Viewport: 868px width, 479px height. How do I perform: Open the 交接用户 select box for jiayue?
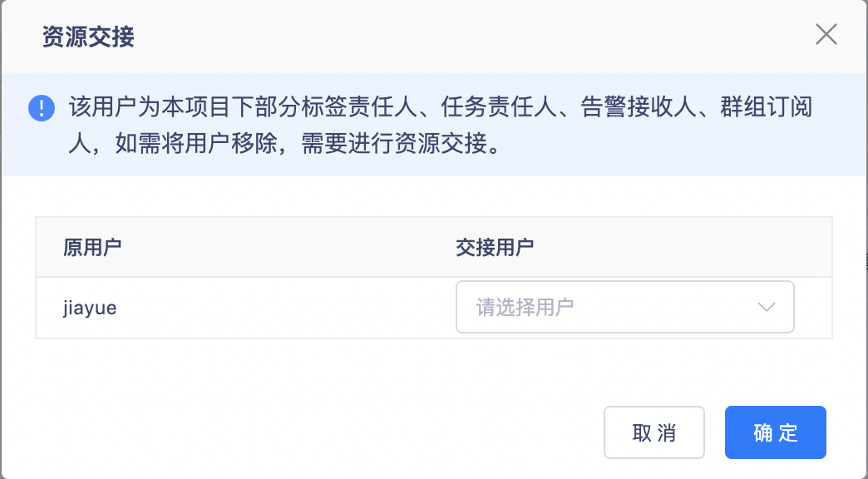click(625, 307)
